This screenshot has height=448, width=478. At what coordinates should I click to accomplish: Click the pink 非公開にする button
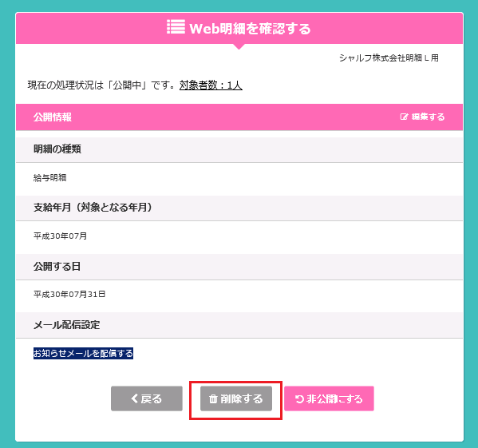pyautogui.click(x=329, y=398)
